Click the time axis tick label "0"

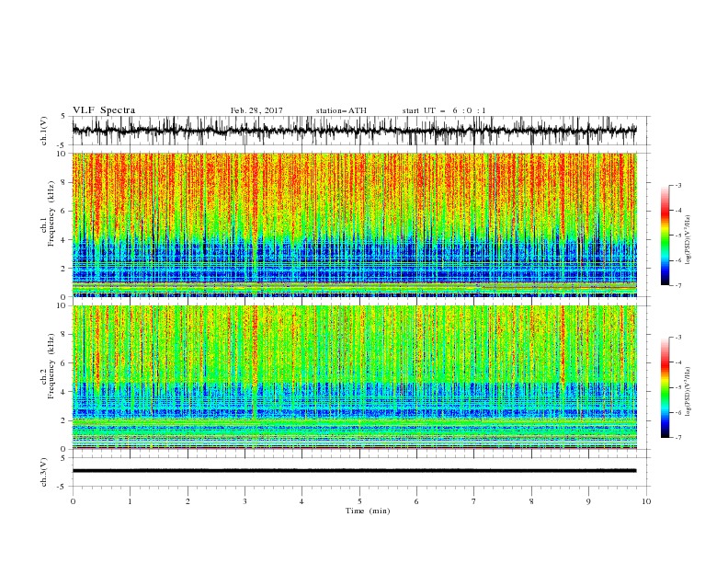click(73, 501)
